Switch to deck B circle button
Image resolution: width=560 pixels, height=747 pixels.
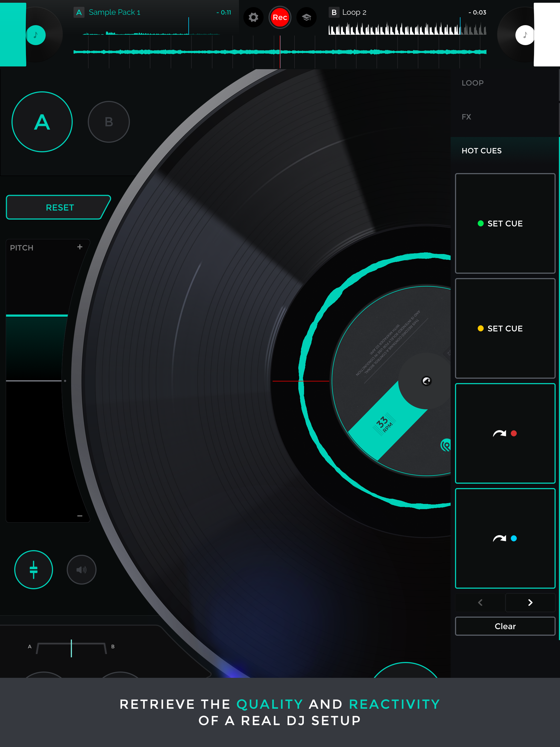click(109, 122)
